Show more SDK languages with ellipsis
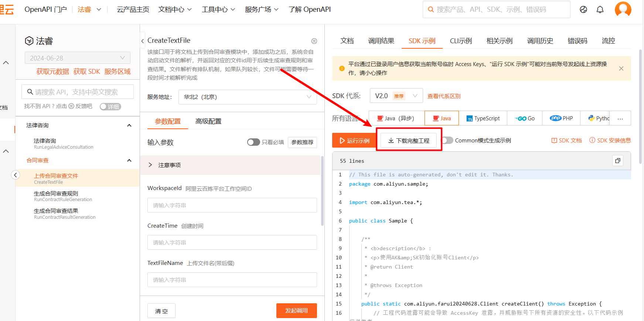The image size is (644, 321). [x=620, y=118]
